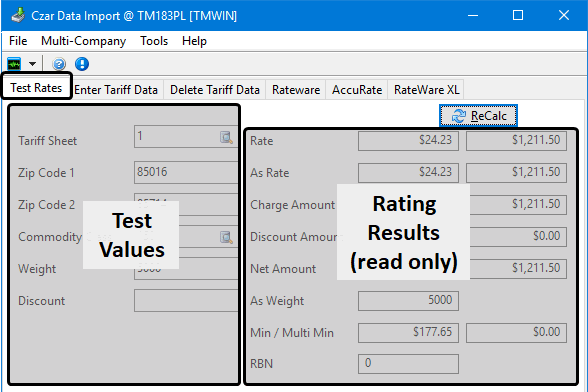Switch to the Delete Tariff Data tab
588x392 pixels.
pyautogui.click(x=214, y=90)
